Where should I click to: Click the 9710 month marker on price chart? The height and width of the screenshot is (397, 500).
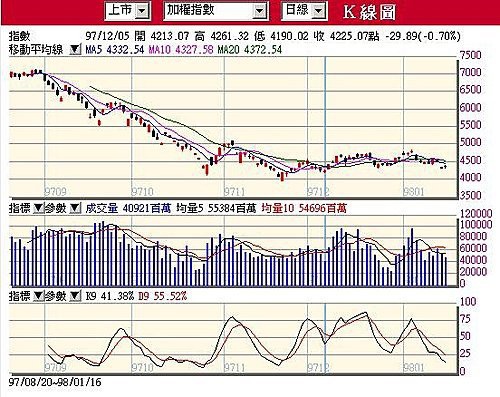pos(142,192)
